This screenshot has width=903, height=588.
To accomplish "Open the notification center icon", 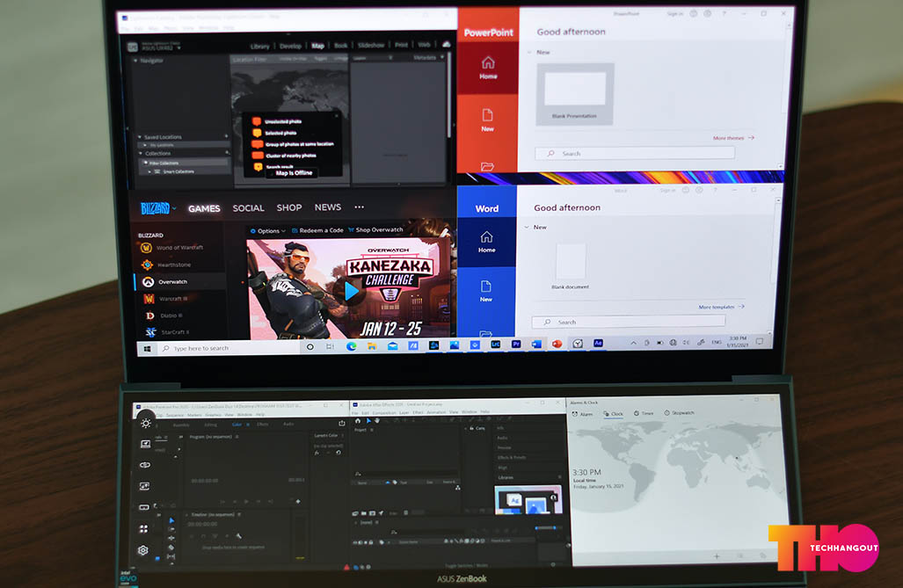I will (x=760, y=342).
